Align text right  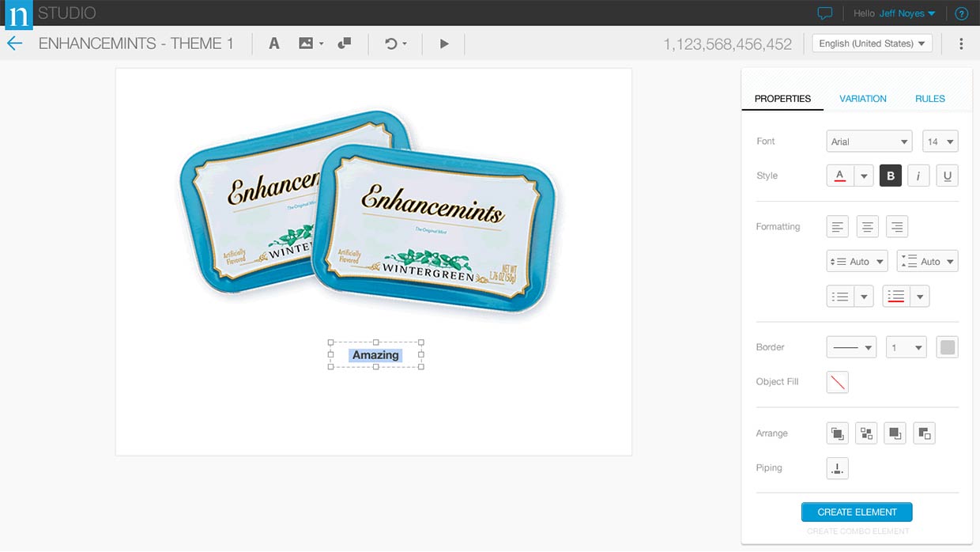[897, 227]
